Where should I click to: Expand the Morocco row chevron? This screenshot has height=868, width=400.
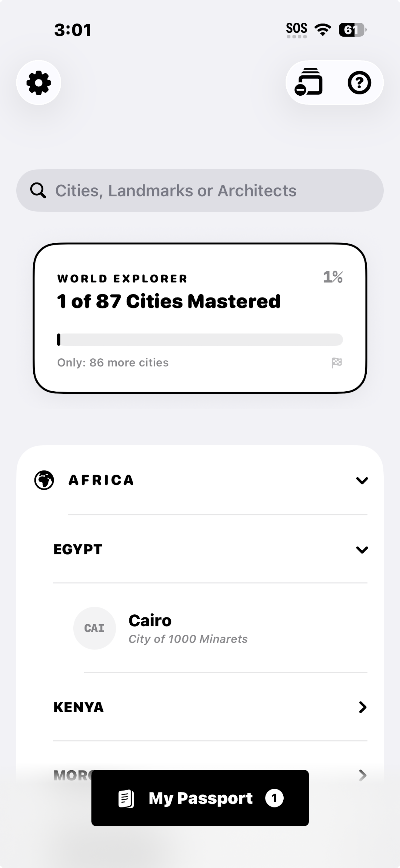[362, 775]
